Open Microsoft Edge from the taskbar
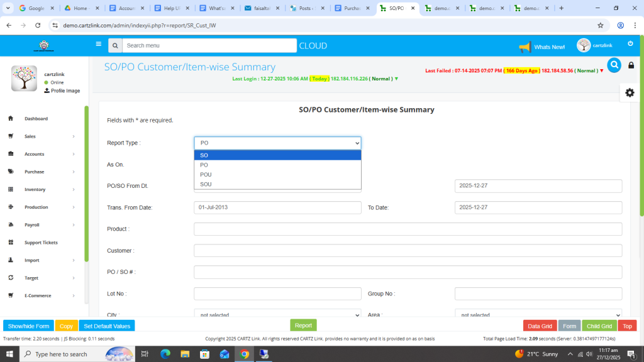The width and height of the screenshot is (644, 362). (x=165, y=354)
